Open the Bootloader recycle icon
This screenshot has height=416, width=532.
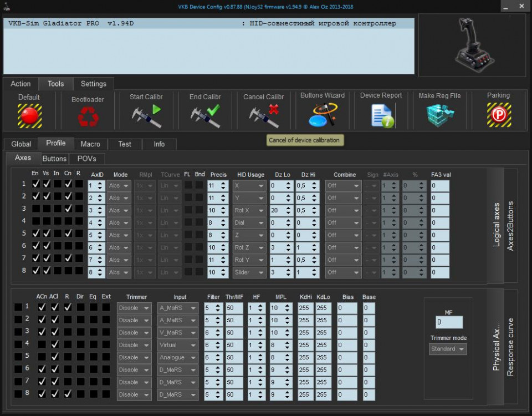point(88,116)
